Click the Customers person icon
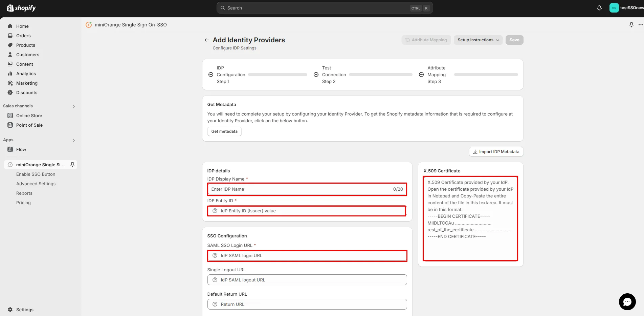The image size is (644, 316). click(10, 55)
